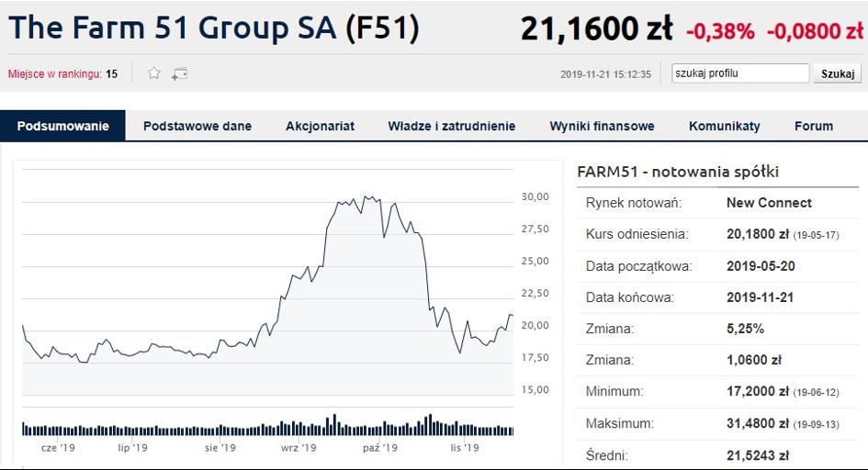Select the paź '19 axis label
The height and width of the screenshot is (470, 868).
tap(380, 447)
